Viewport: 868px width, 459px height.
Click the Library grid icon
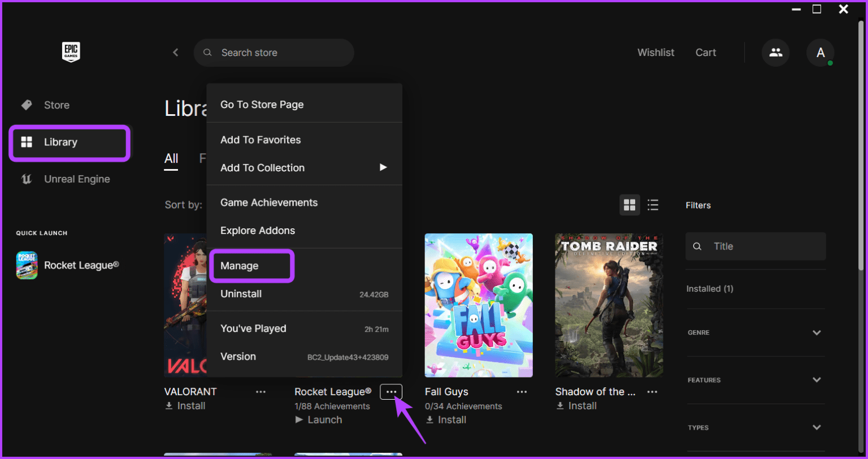(x=27, y=142)
